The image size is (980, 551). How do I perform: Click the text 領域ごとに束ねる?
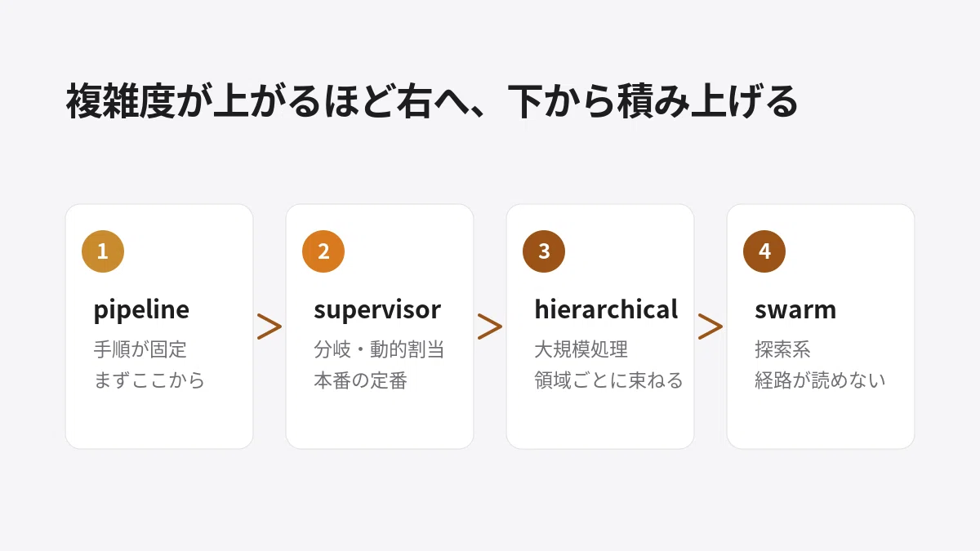click(x=608, y=381)
